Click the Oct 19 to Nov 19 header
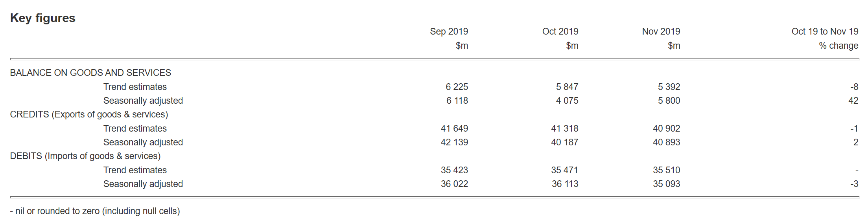Viewport: 868px width, 220px height. point(825,31)
